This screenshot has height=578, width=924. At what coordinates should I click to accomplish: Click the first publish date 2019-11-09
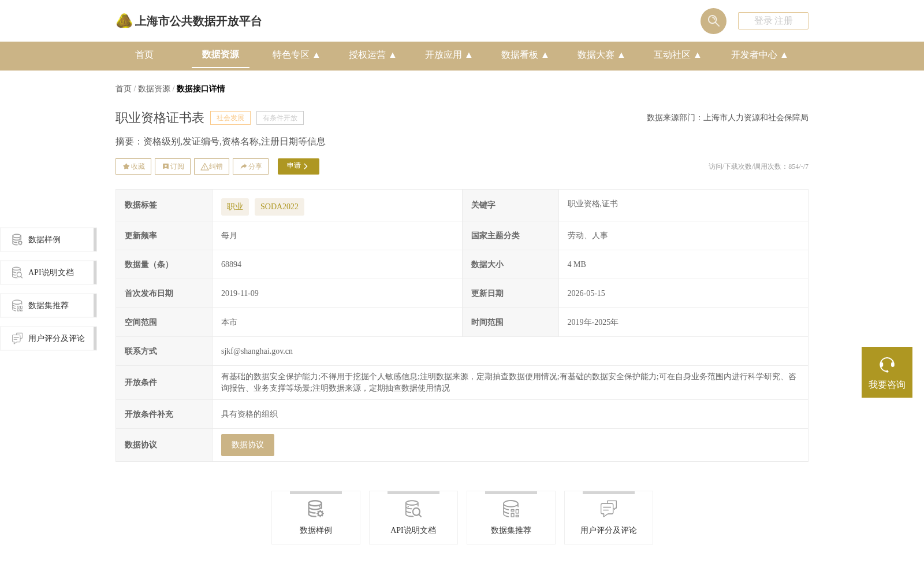pyautogui.click(x=240, y=294)
